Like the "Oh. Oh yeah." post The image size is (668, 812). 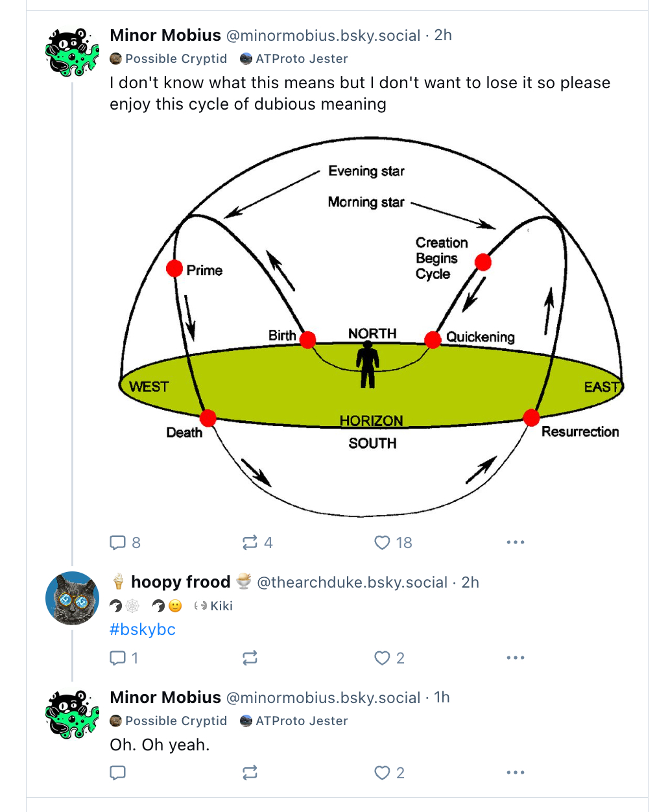(383, 772)
